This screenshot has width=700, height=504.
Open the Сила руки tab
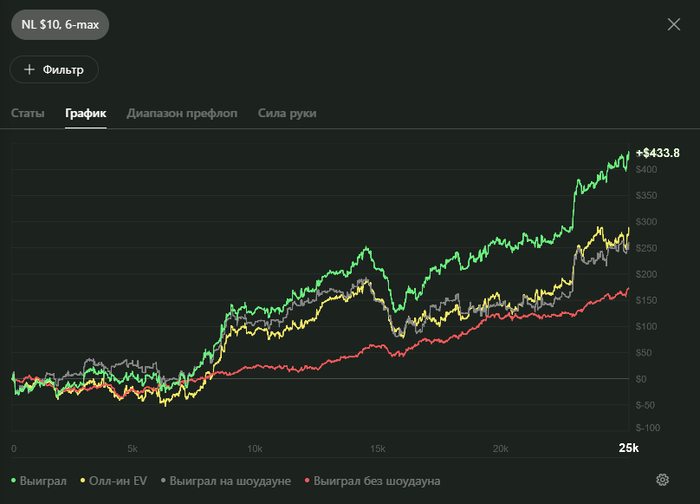[287, 113]
